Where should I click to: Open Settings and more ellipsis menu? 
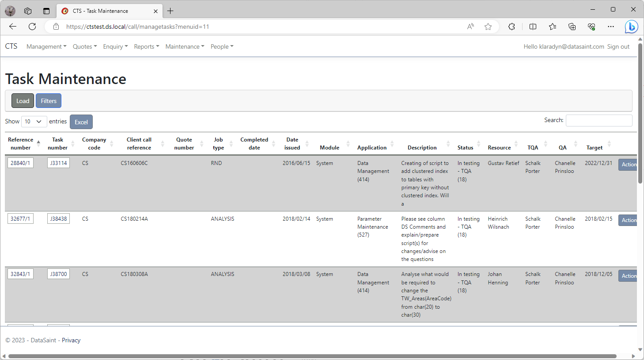(611, 27)
